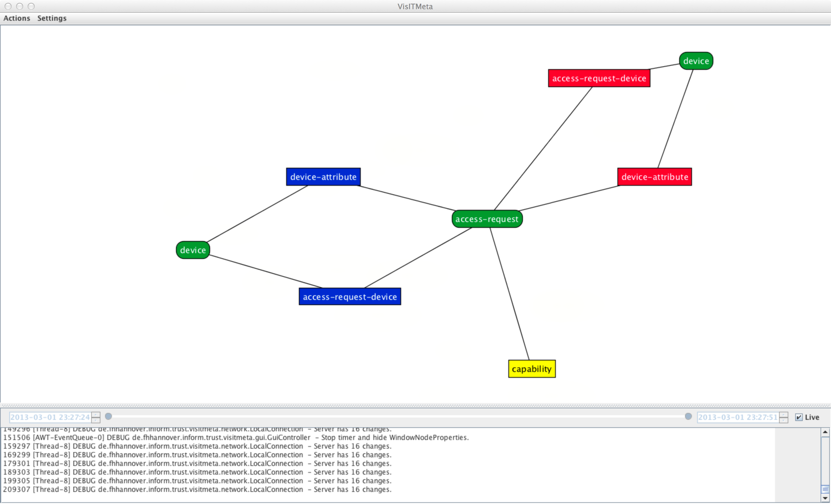
Task: Decrement the start timestamp spinner
Action: [96, 420]
